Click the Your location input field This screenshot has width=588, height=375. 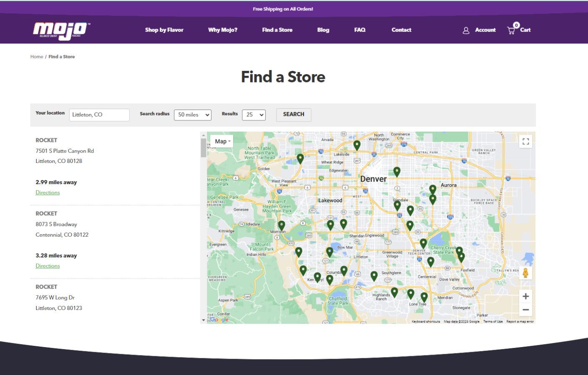point(99,115)
